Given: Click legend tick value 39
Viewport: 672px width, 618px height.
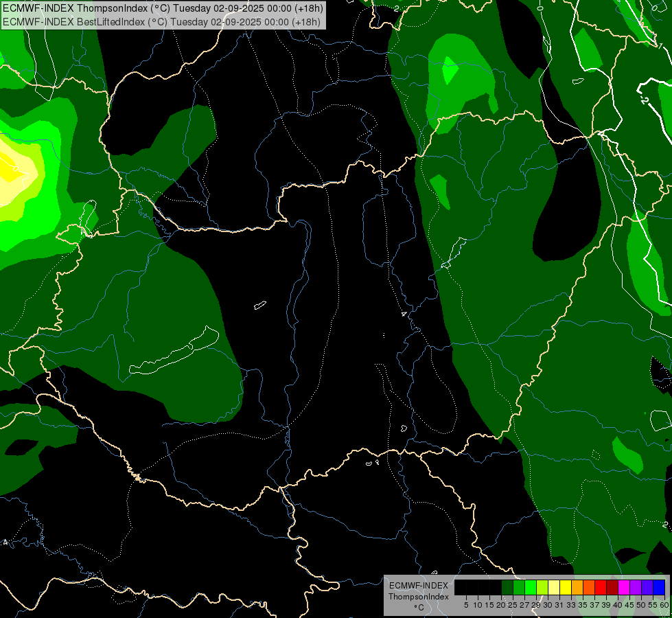Looking at the screenshot, I should (x=606, y=605).
